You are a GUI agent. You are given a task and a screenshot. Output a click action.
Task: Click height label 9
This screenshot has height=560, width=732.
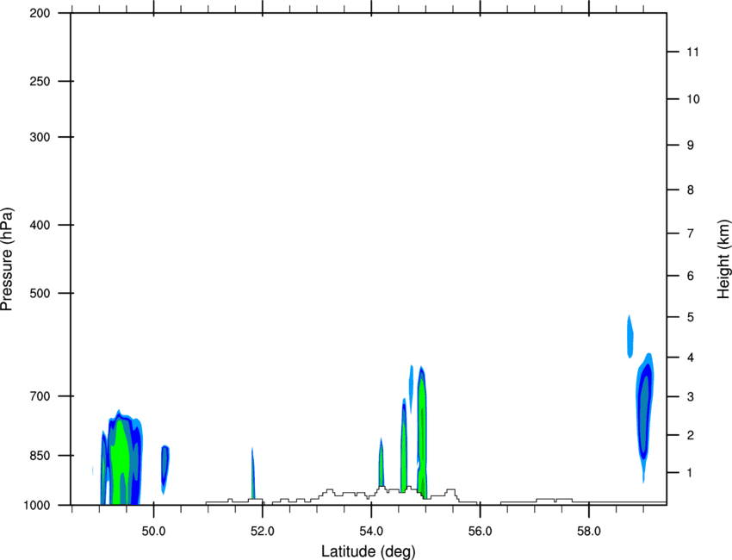click(690, 146)
